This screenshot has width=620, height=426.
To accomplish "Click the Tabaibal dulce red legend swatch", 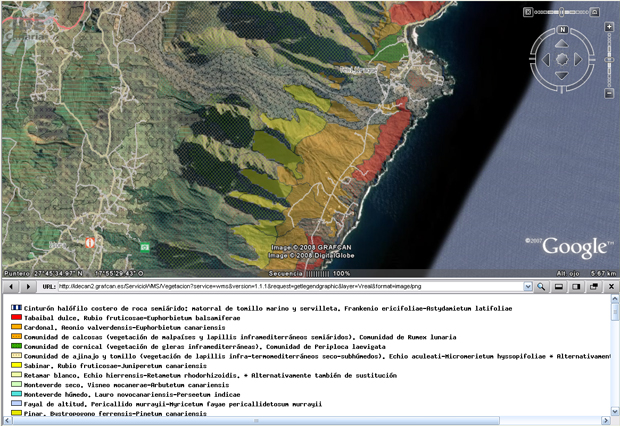I will coord(17,318).
